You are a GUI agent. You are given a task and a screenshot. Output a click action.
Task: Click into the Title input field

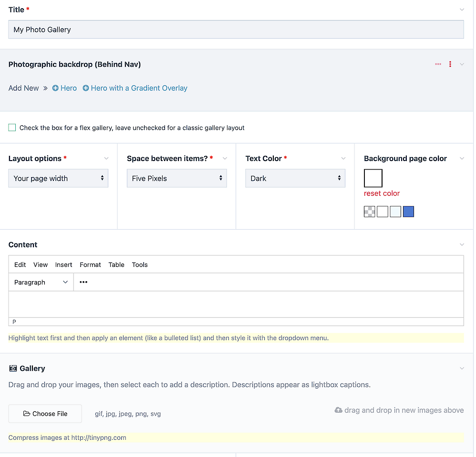236,30
